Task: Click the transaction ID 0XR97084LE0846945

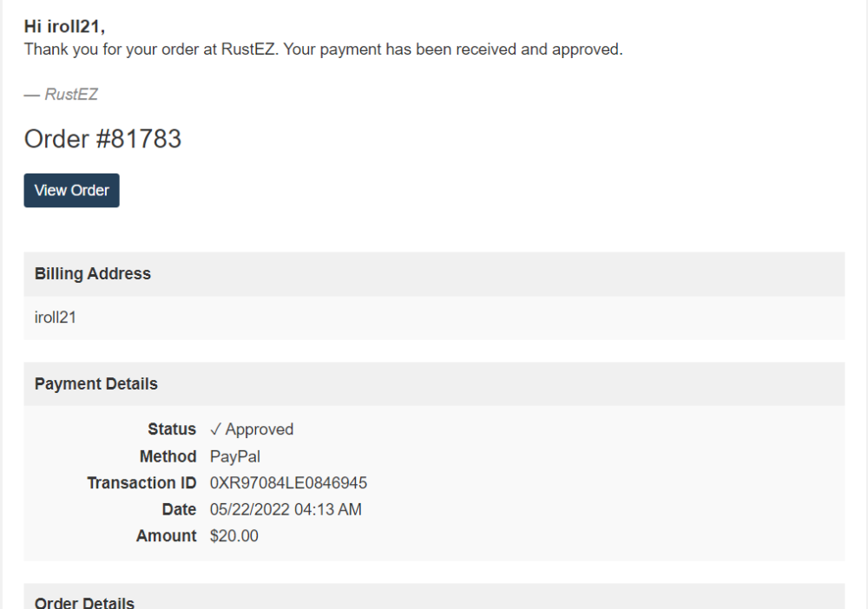Action: [288, 483]
